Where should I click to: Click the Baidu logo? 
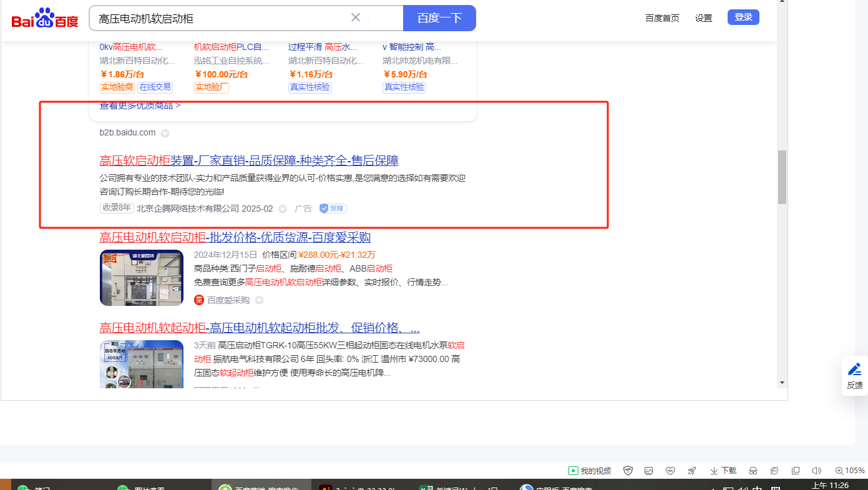click(x=45, y=19)
